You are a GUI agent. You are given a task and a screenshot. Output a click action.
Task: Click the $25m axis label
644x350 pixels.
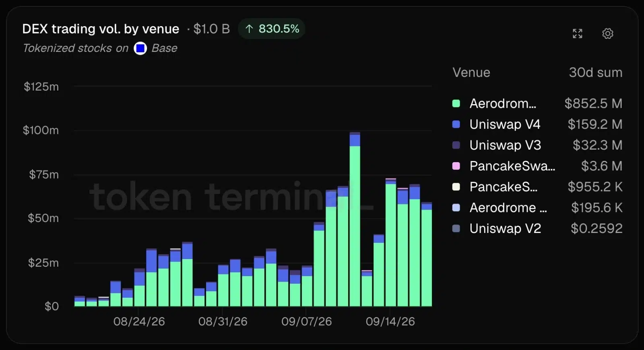point(43,263)
